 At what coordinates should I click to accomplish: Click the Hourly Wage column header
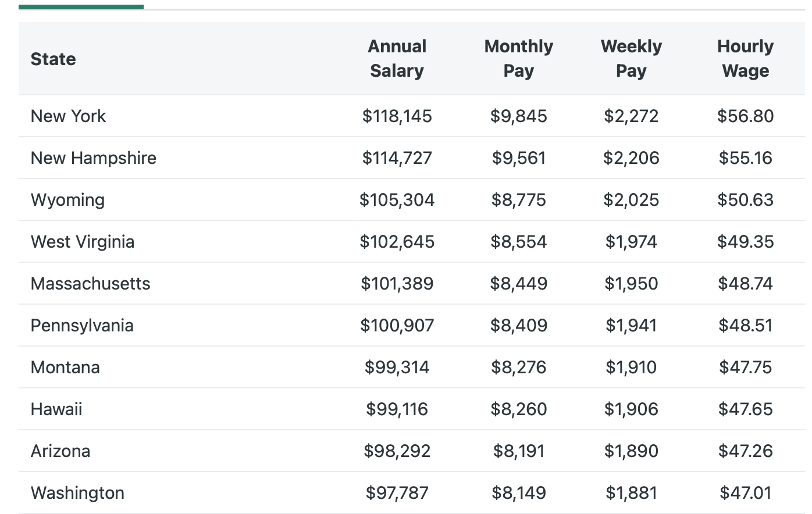[745, 58]
